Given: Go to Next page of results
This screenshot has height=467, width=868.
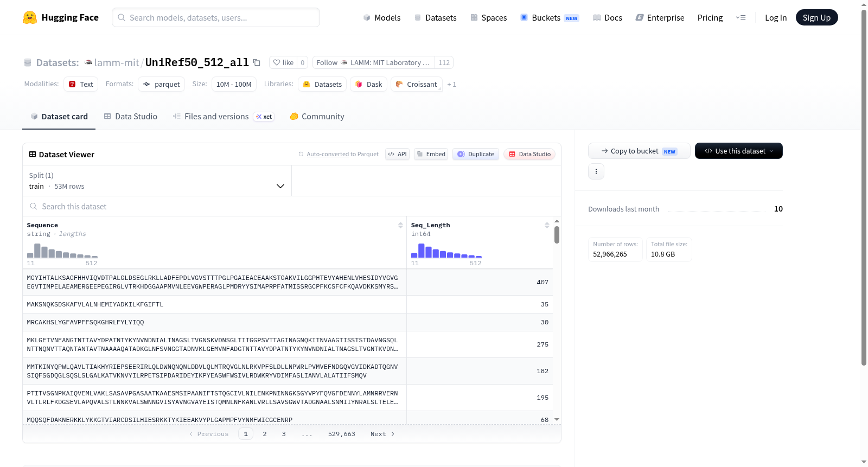Looking at the screenshot, I should pyautogui.click(x=382, y=434).
